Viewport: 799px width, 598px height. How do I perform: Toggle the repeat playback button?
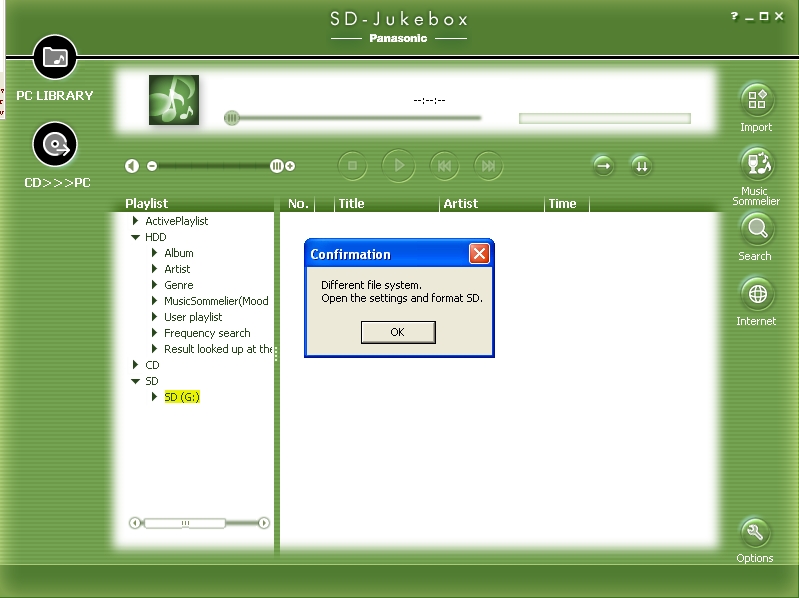[x=603, y=166]
